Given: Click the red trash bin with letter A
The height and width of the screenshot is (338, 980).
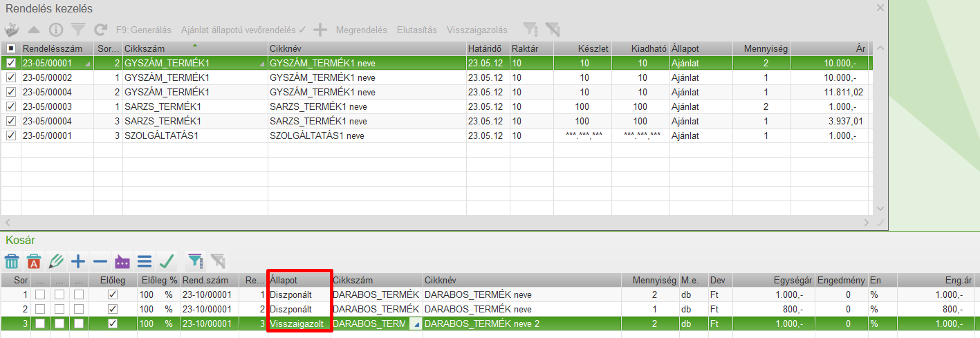Looking at the screenshot, I should tap(34, 261).
